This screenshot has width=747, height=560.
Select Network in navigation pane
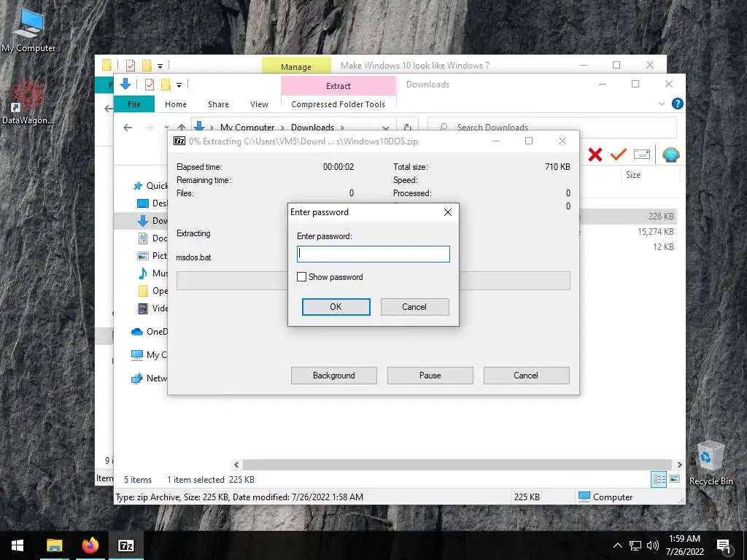click(149, 378)
